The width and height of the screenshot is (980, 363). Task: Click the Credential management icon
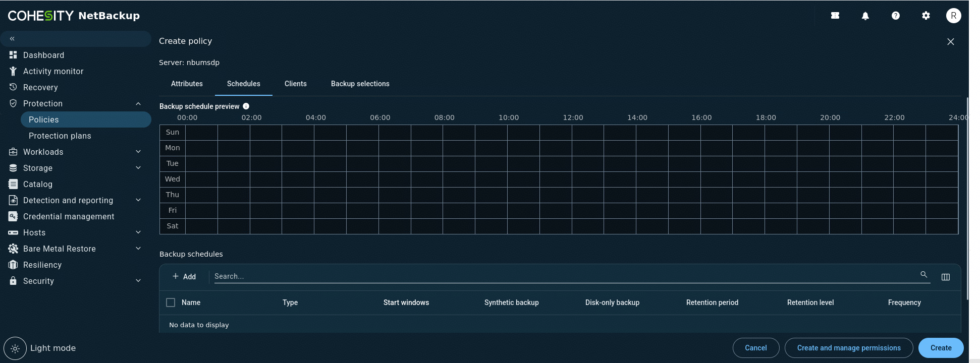[13, 216]
